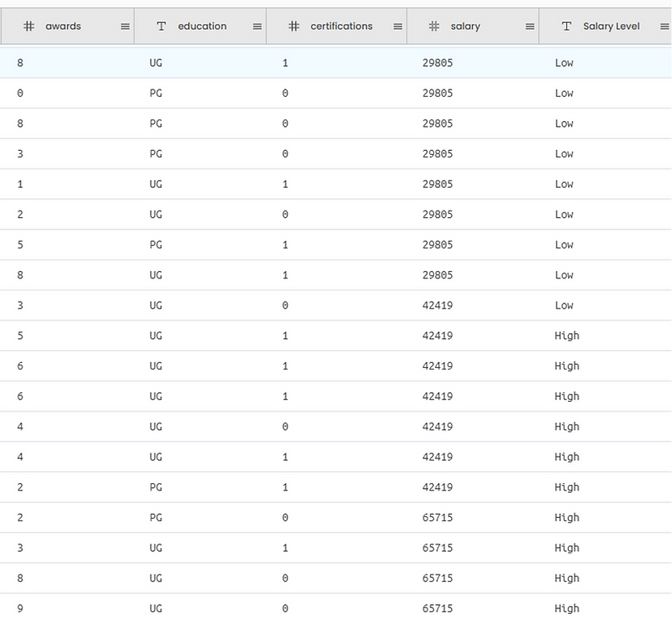Click the Salary Level column header label

tap(611, 27)
